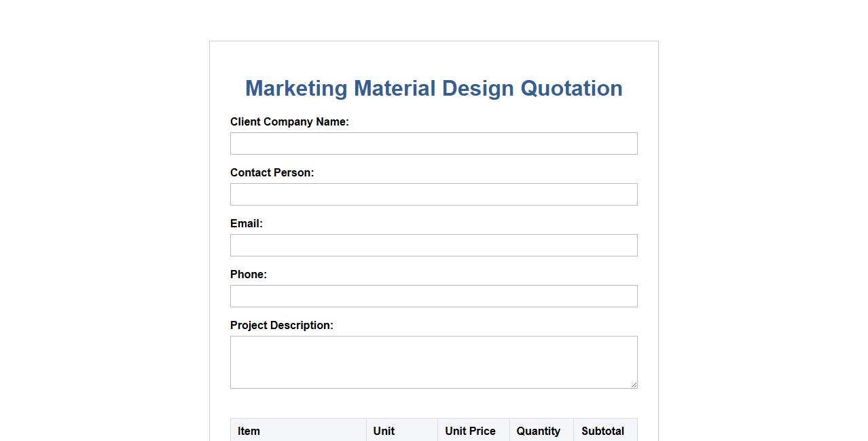This screenshot has height=441, width=868.
Task: Click blank gap between description box and table
Action: [x=433, y=404]
